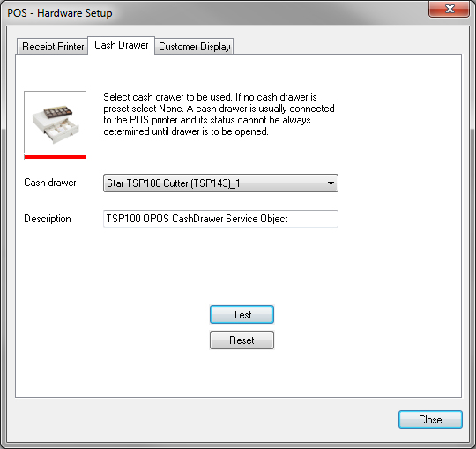The image size is (476, 449).
Task: Click the "determined until drawer is to be opened" line
Action: click(186, 131)
